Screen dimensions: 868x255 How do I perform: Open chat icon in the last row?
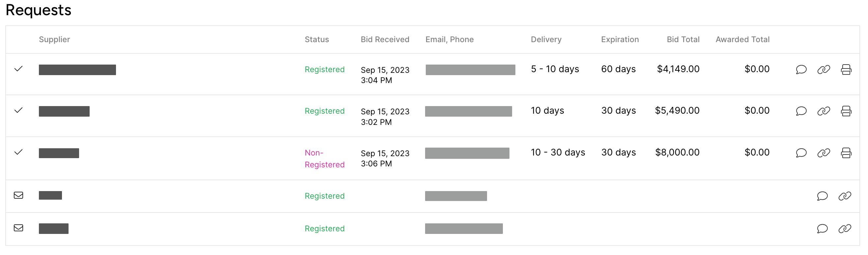click(822, 229)
